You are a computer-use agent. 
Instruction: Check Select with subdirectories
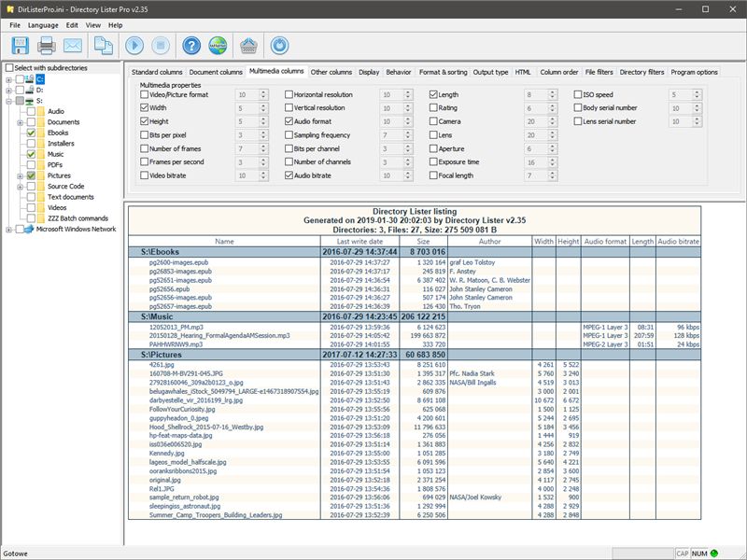click(x=9, y=68)
